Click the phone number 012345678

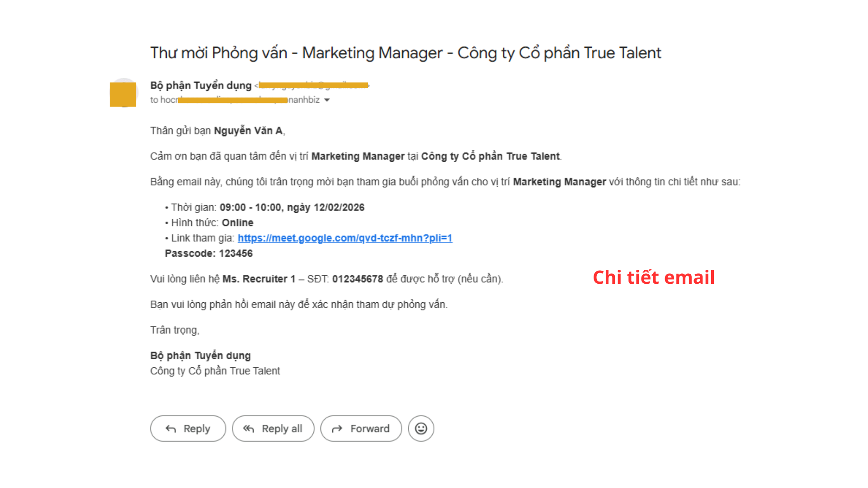(x=357, y=279)
